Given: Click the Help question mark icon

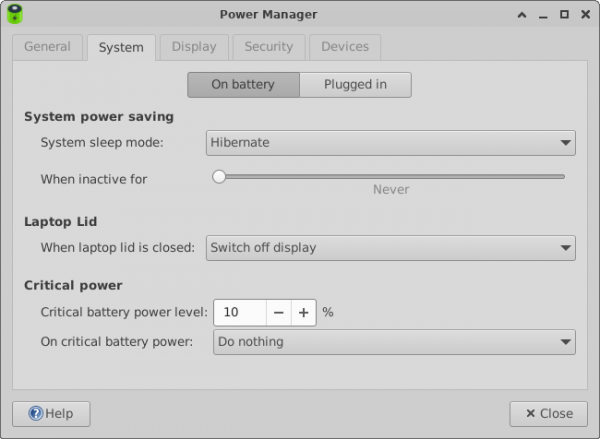Looking at the screenshot, I should coord(36,414).
